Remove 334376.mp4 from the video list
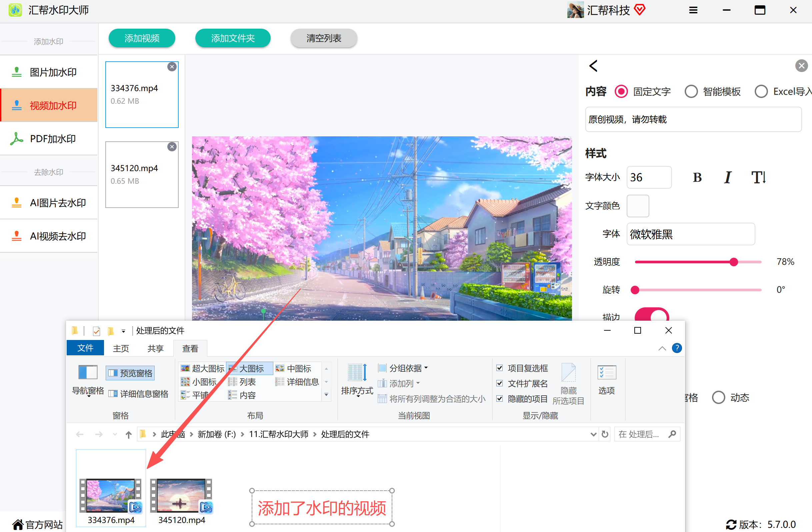 tap(172, 67)
